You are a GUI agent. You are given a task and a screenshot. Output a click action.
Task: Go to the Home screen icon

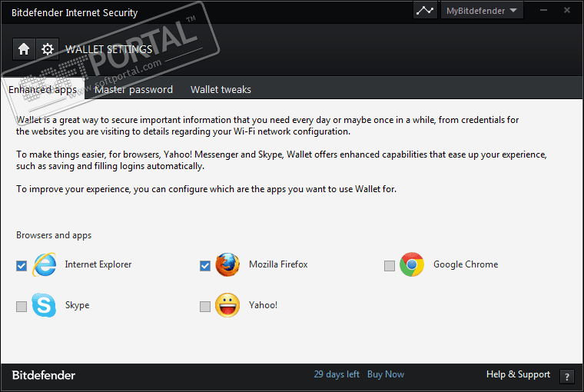24,49
